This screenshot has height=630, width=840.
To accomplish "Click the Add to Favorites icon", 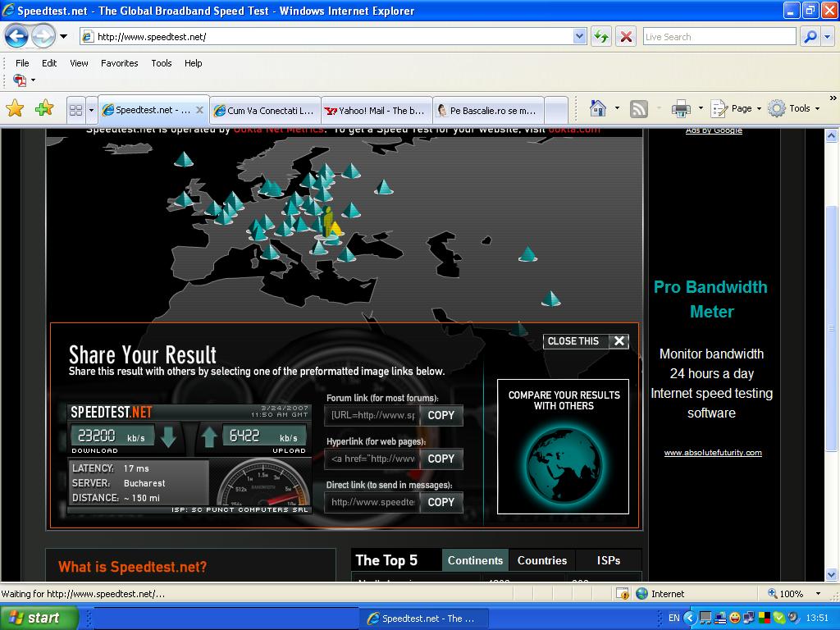I will click(x=43, y=108).
